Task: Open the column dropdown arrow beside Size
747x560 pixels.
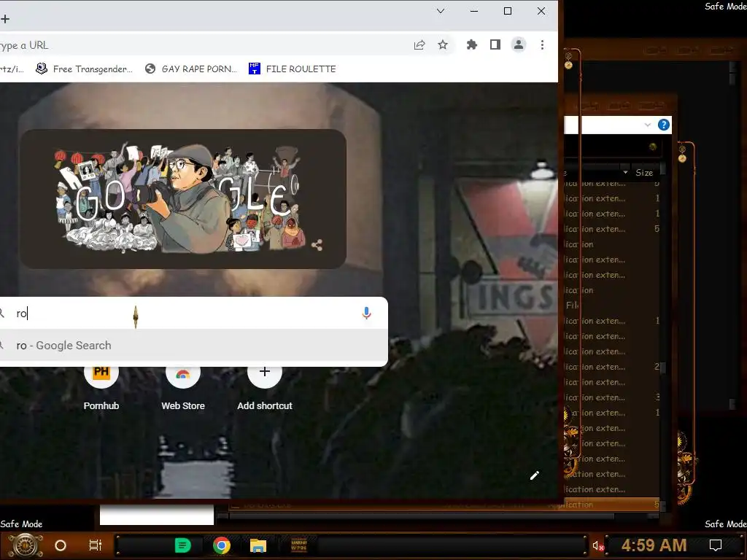Action: (x=625, y=172)
